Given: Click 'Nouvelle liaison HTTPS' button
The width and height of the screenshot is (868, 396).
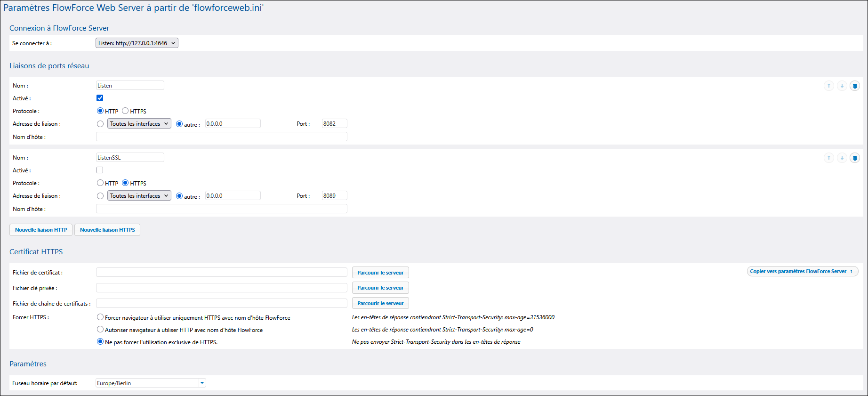Looking at the screenshot, I should point(107,230).
